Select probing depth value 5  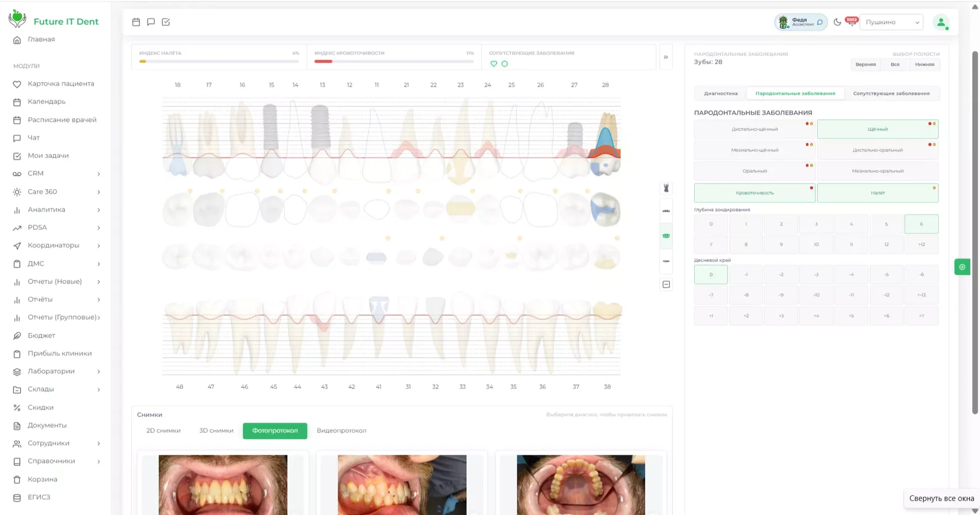886,224
